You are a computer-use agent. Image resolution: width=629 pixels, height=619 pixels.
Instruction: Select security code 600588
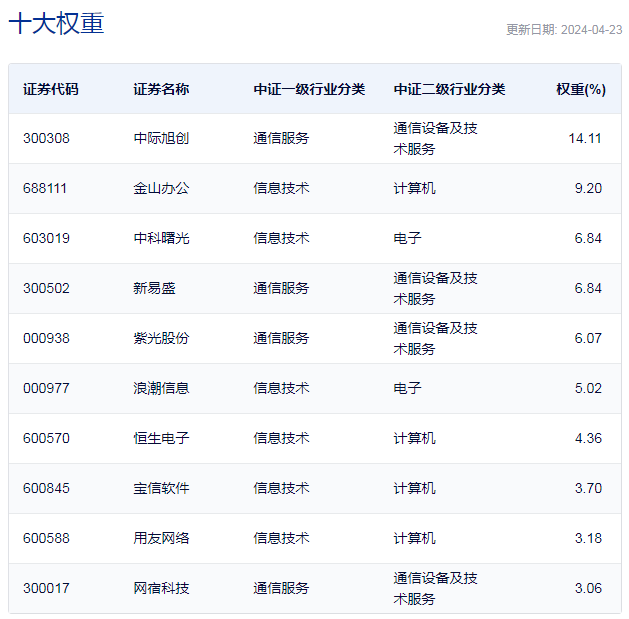click(x=46, y=538)
